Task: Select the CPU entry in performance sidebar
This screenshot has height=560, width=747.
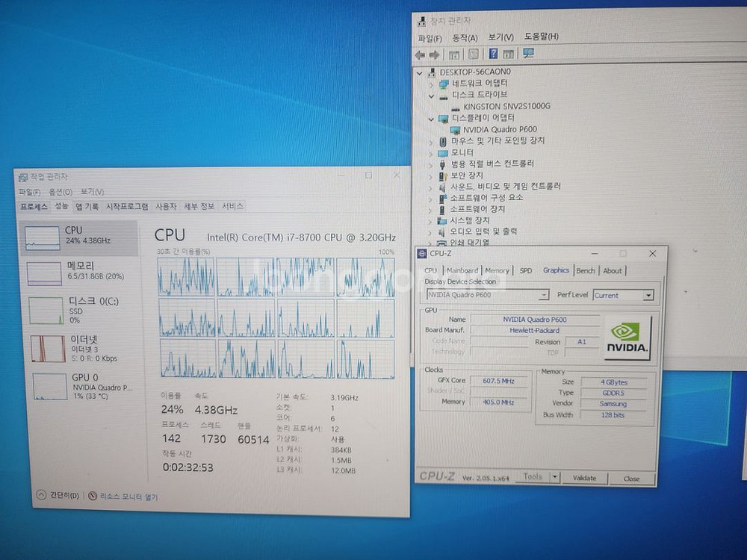Action: (x=79, y=237)
